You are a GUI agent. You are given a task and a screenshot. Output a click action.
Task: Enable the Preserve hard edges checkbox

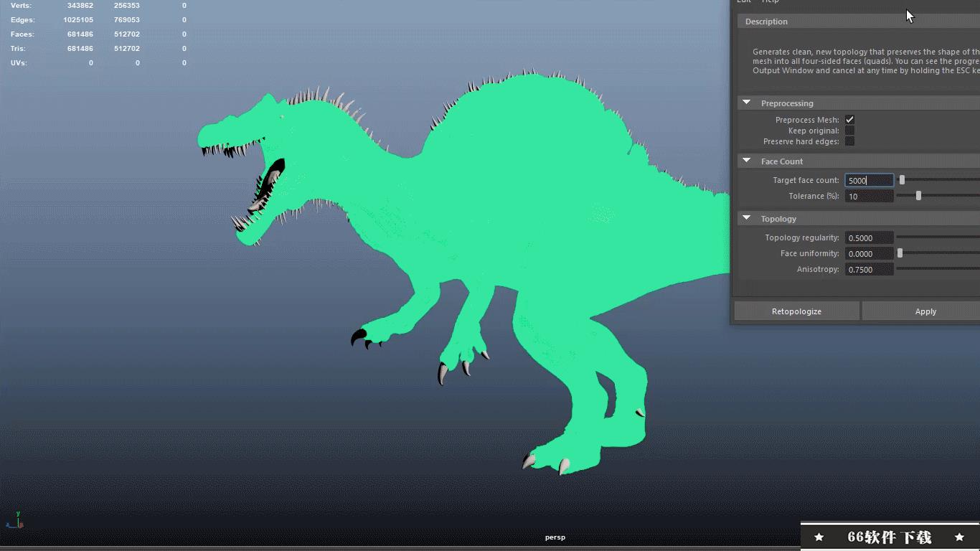pos(849,141)
